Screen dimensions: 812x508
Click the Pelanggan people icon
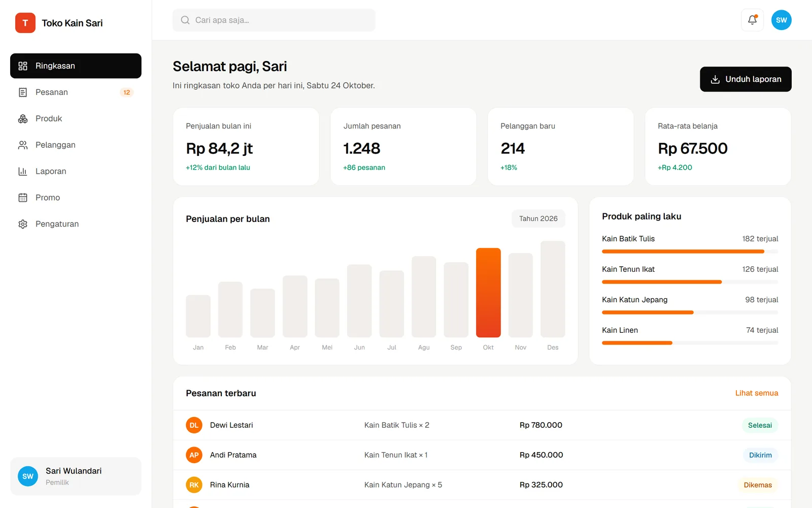tap(23, 145)
